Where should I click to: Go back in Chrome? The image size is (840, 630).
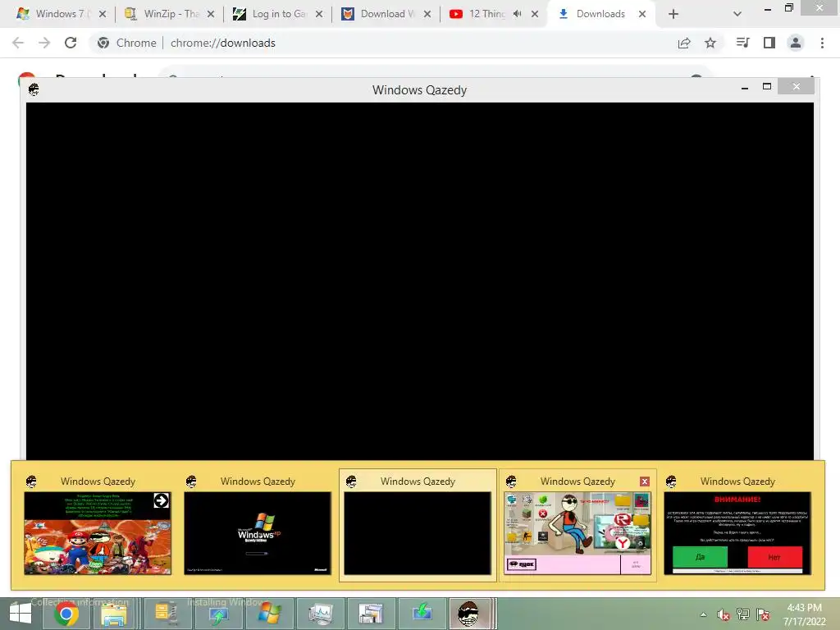18,43
